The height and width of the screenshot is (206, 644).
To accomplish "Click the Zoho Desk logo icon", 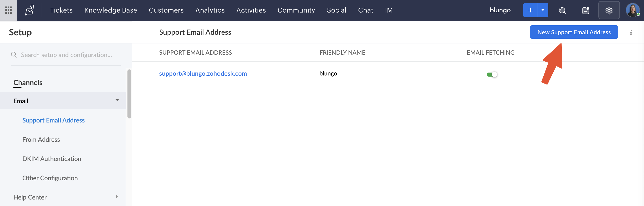I will pos(30,10).
